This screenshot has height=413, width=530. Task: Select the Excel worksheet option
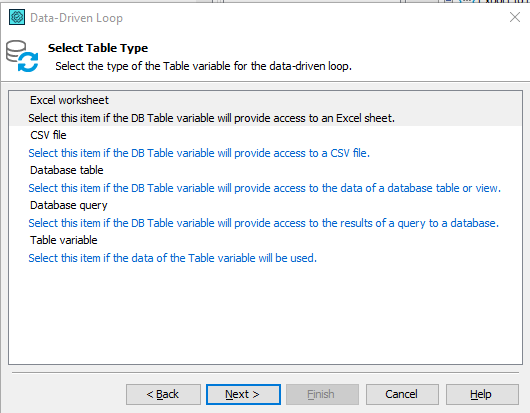click(x=69, y=100)
